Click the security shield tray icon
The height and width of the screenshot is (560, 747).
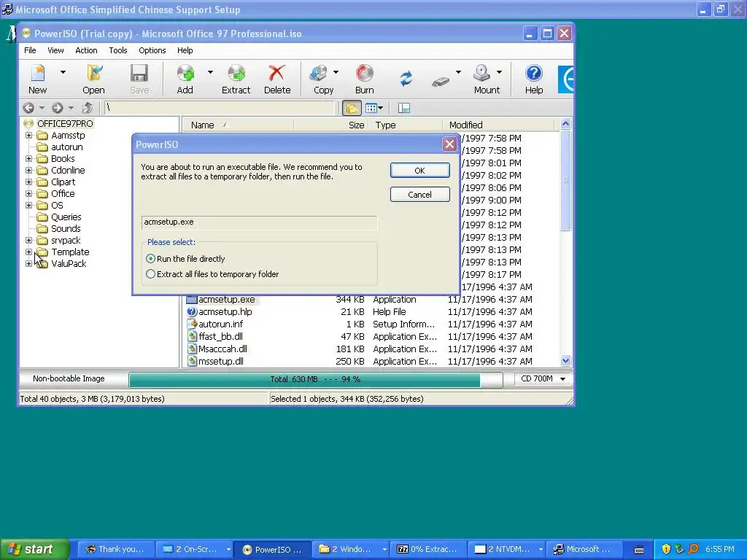(665, 549)
